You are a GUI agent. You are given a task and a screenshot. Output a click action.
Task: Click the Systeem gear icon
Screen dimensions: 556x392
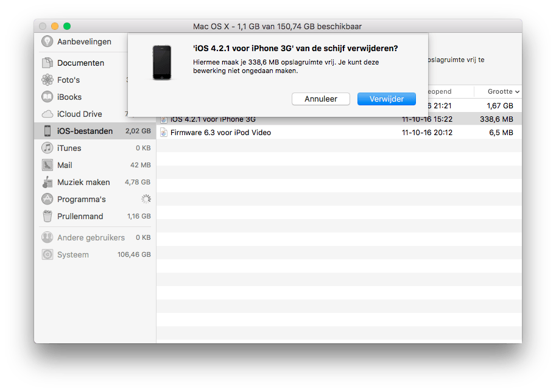click(x=47, y=254)
